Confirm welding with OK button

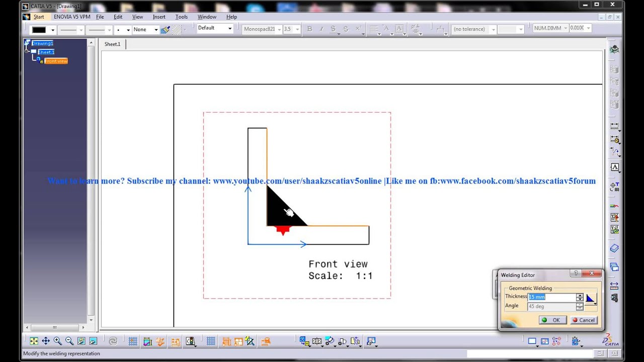tap(552, 320)
